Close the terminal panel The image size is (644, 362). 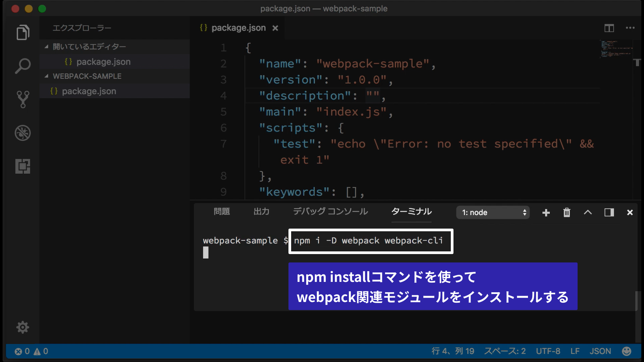tap(630, 213)
